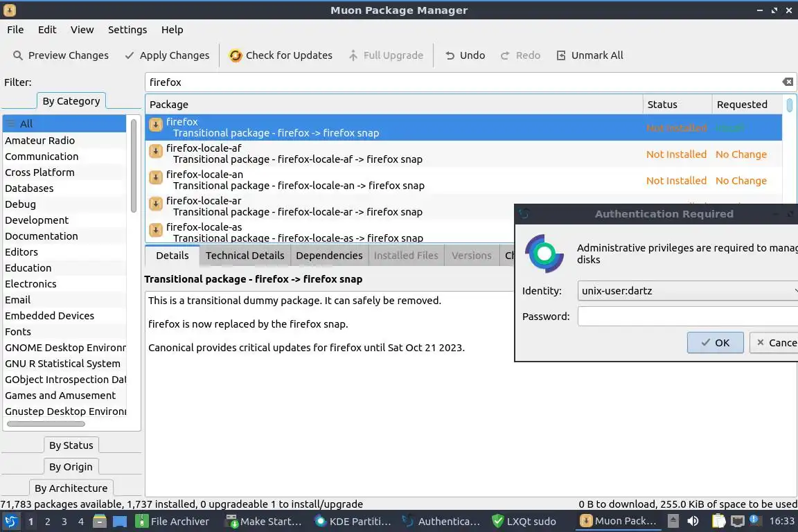
Task: Click the Preview Changes magnifier icon
Action: coord(18,55)
